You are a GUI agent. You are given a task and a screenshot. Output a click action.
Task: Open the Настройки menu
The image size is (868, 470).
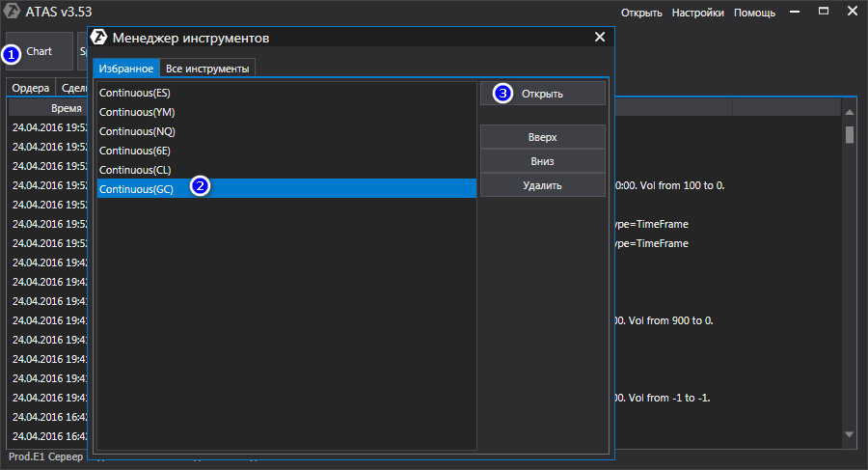point(698,14)
